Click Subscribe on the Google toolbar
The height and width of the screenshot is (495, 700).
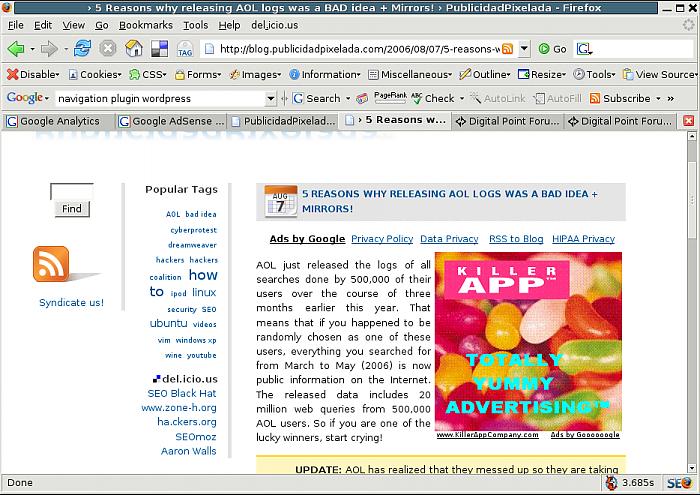621,98
